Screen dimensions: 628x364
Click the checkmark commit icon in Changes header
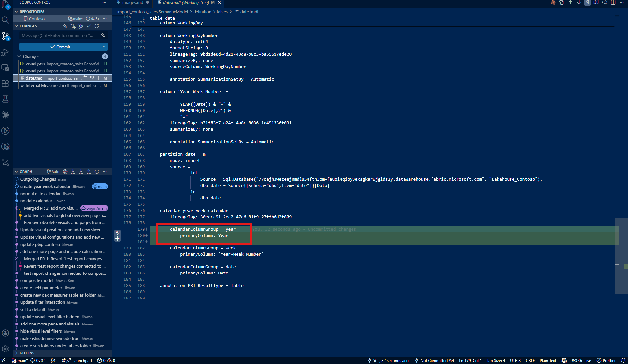coord(89,26)
